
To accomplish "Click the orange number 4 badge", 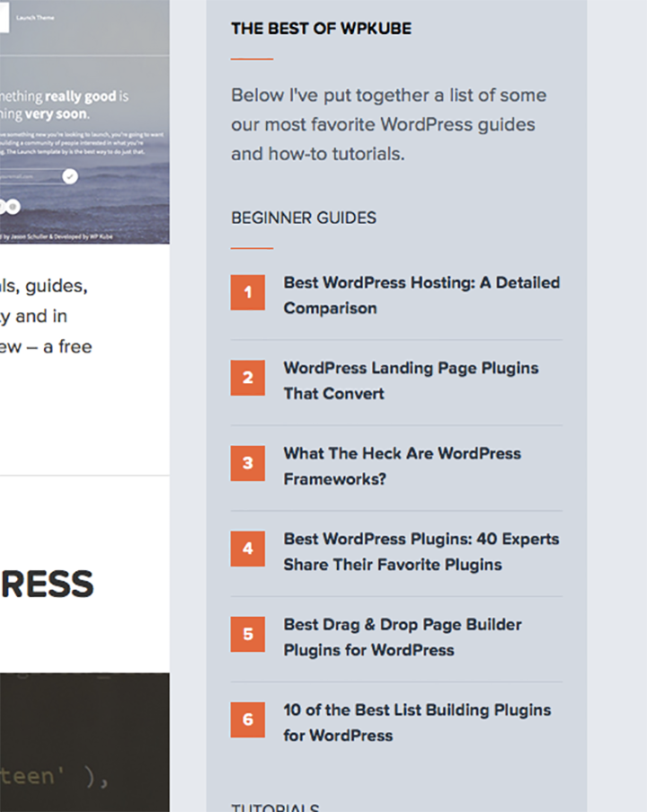I will 248,549.
